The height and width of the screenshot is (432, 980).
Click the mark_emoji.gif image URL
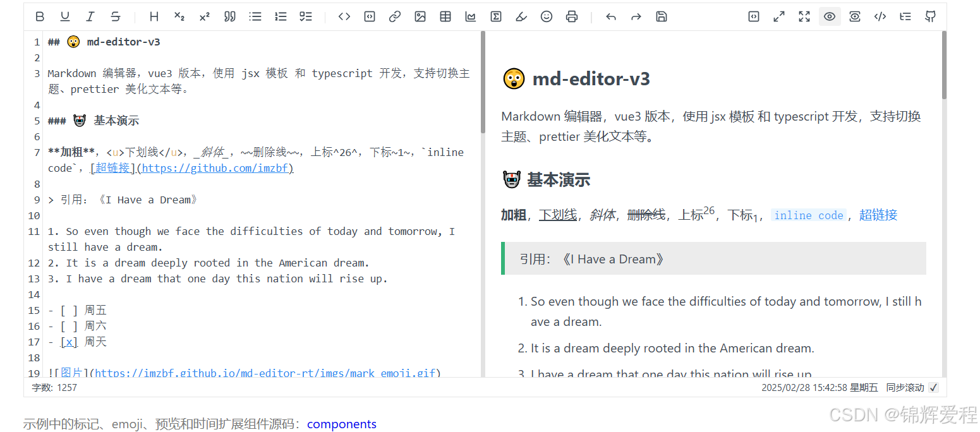pos(265,373)
